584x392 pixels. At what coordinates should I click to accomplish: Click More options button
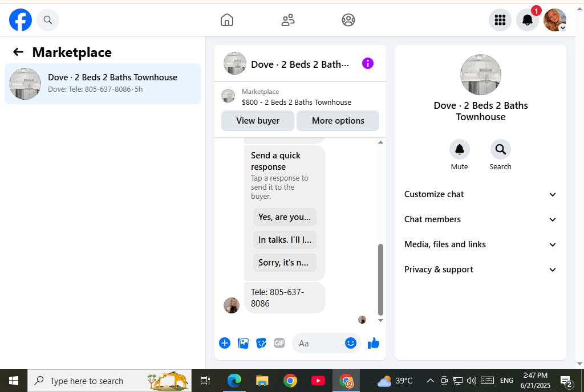[338, 120]
